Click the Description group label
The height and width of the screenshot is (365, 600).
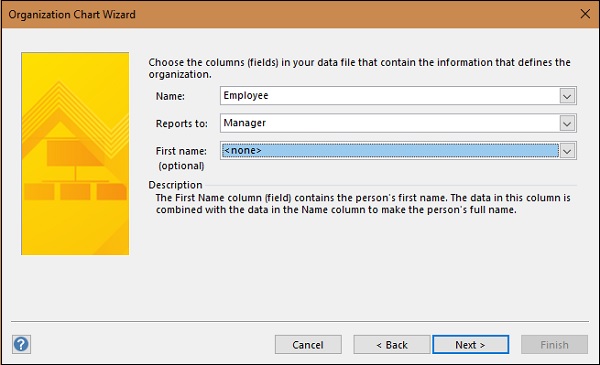tap(175, 185)
